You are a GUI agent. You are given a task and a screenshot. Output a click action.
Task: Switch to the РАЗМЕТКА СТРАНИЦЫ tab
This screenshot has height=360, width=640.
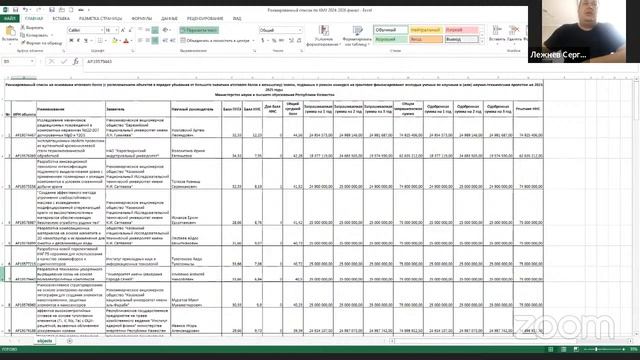click(x=100, y=18)
